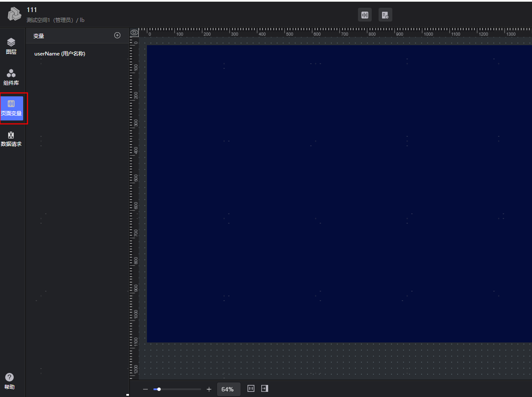This screenshot has width=532, height=397.
Task: Click the zoom slider track
Action: click(x=180, y=389)
